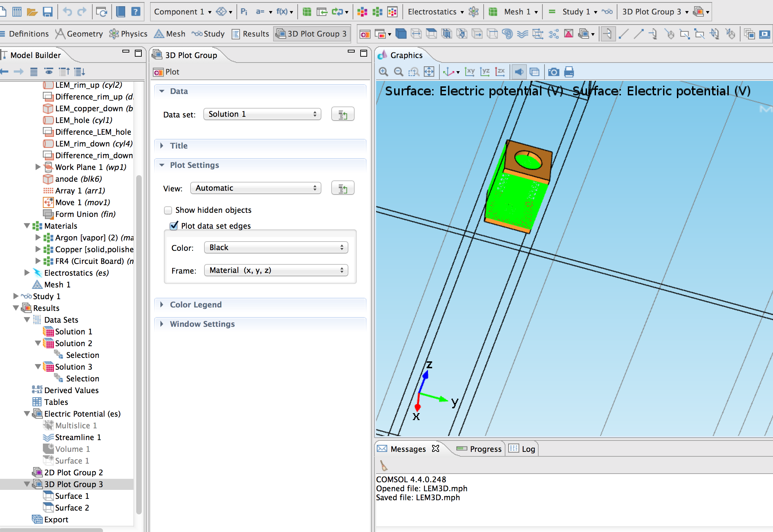Select Surface 2 in the tree
The width and height of the screenshot is (773, 532).
[x=72, y=508]
